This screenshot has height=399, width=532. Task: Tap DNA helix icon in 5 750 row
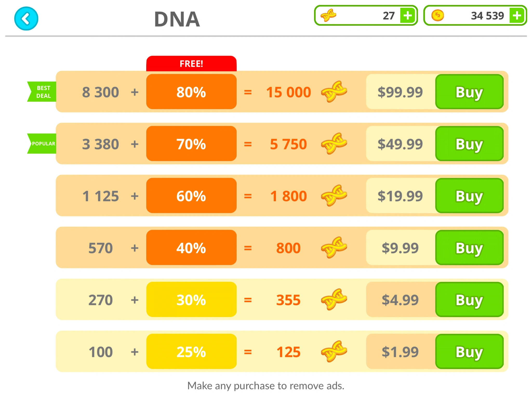point(334,144)
